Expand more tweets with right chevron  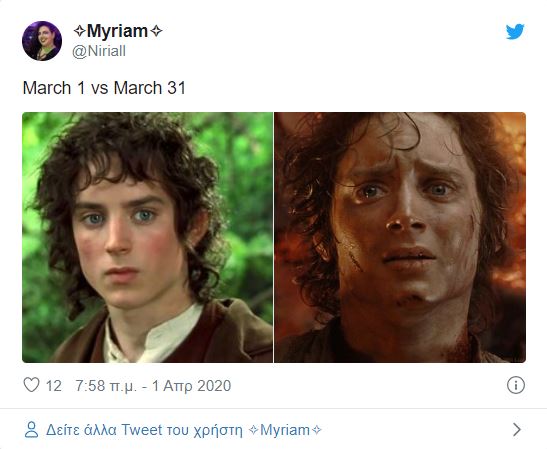click(517, 429)
